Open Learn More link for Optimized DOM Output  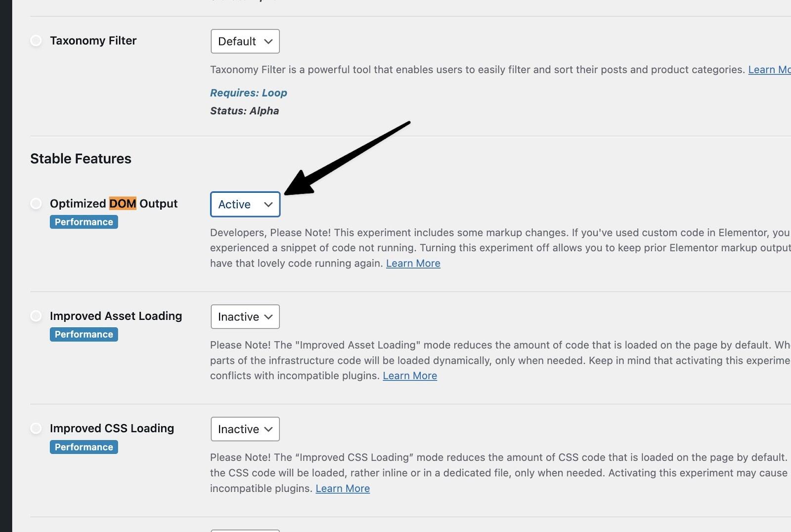click(x=413, y=264)
